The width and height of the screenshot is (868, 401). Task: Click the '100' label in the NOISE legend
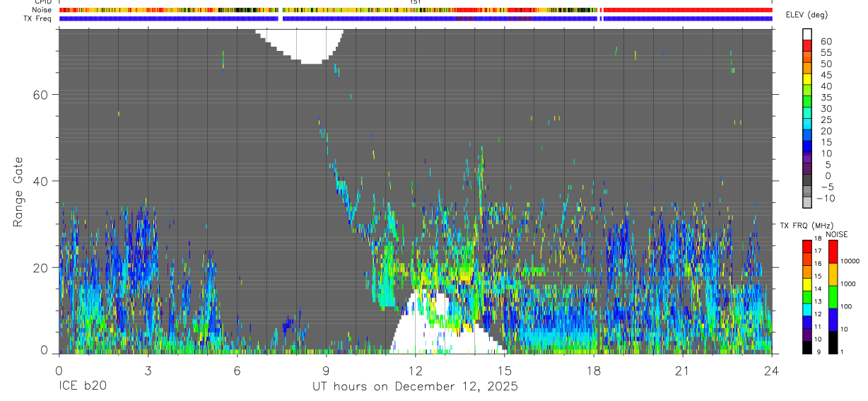click(847, 306)
